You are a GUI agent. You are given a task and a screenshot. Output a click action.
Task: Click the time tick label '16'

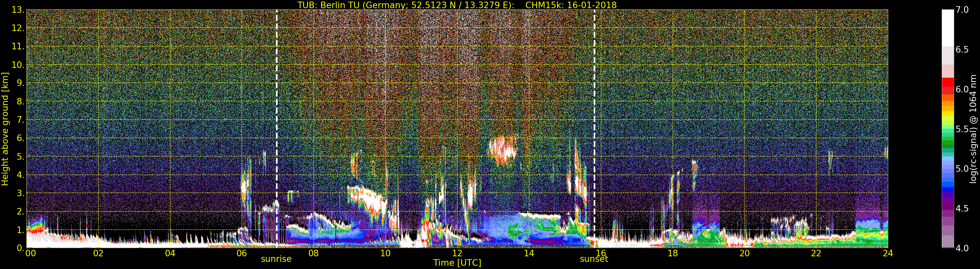[601, 253]
